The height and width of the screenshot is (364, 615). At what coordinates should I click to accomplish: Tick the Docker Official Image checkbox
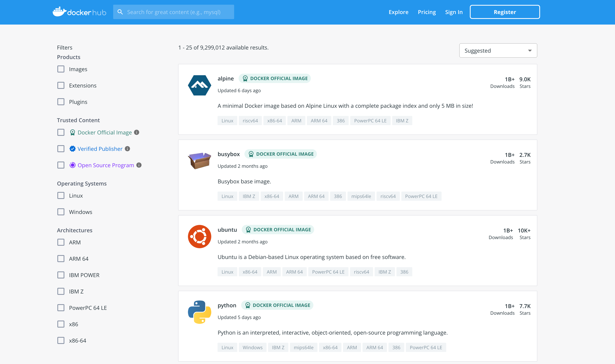61,133
